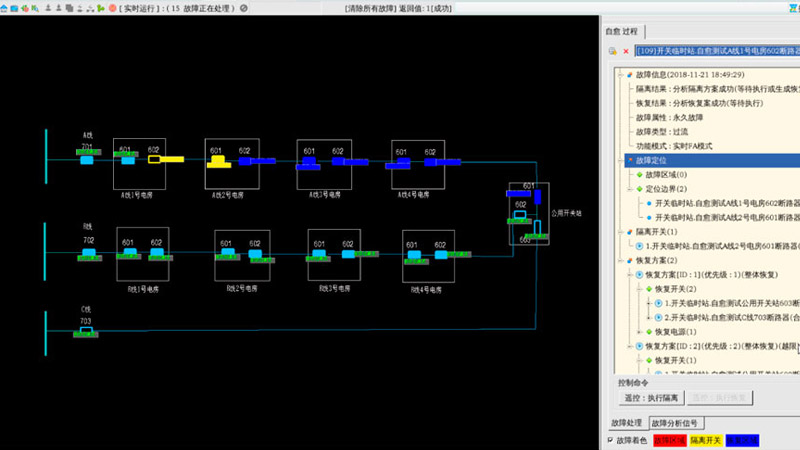The image size is (800, 450).
Task: Click the red X delete icon in 自愈 panel
Action: point(626,51)
